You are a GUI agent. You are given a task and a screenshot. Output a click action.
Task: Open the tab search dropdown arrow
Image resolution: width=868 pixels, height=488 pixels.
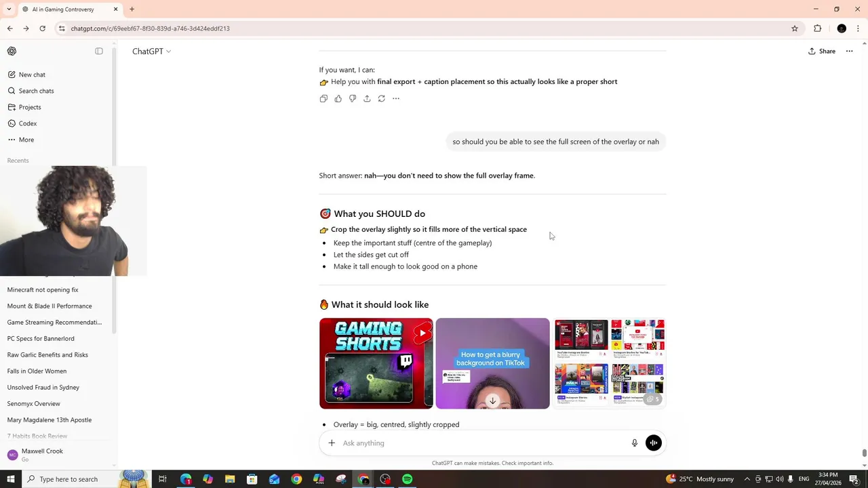coord(9,9)
